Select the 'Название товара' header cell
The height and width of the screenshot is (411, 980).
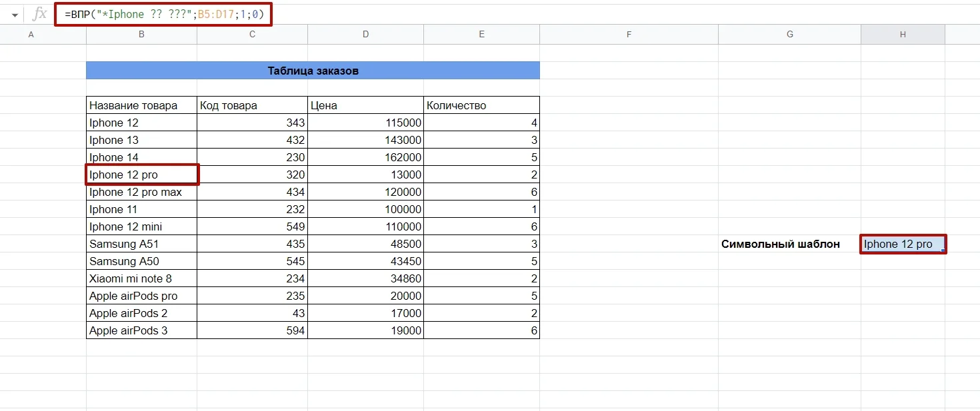coord(141,105)
